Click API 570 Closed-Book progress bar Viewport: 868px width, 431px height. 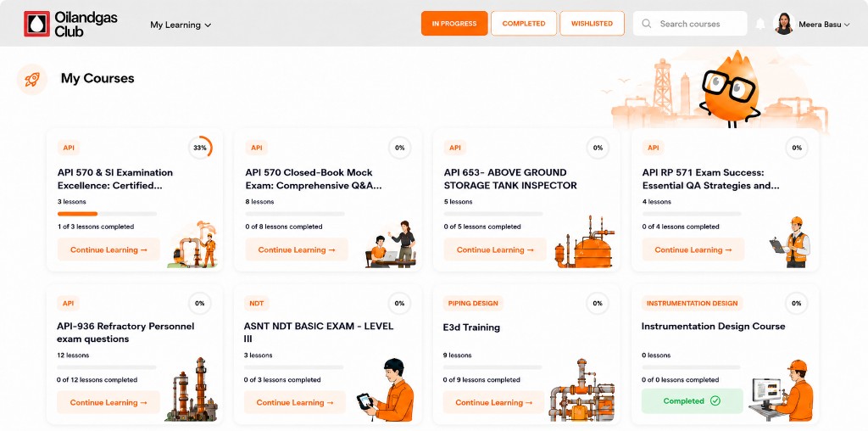[294, 214]
